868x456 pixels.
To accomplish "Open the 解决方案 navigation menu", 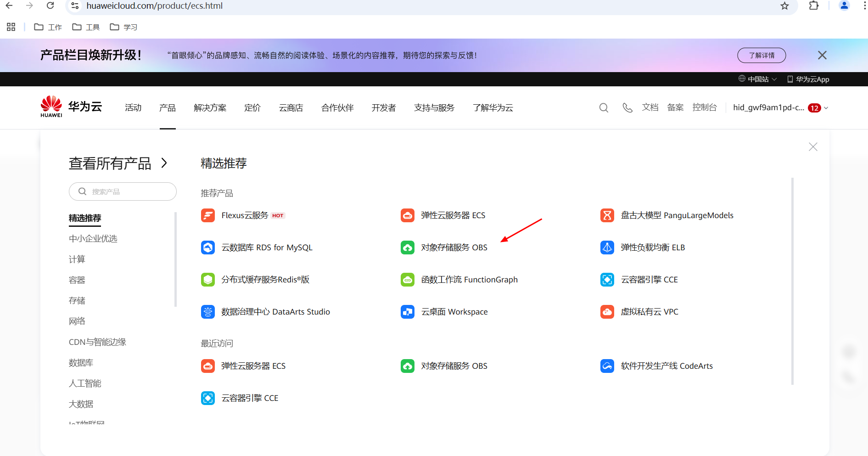I will [210, 108].
